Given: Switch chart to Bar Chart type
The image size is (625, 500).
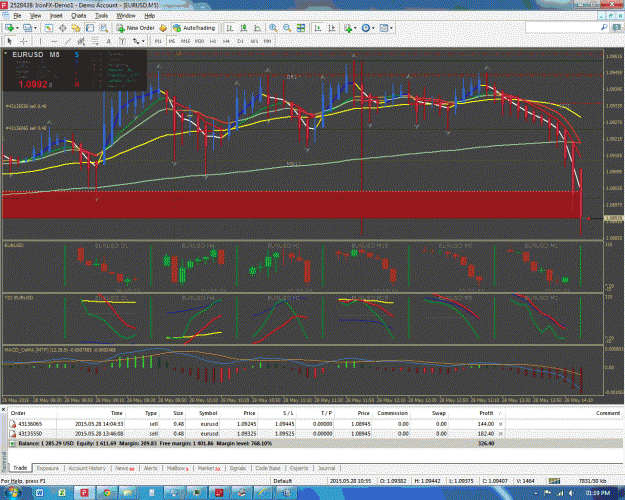Looking at the screenshot, I should click(230, 28).
